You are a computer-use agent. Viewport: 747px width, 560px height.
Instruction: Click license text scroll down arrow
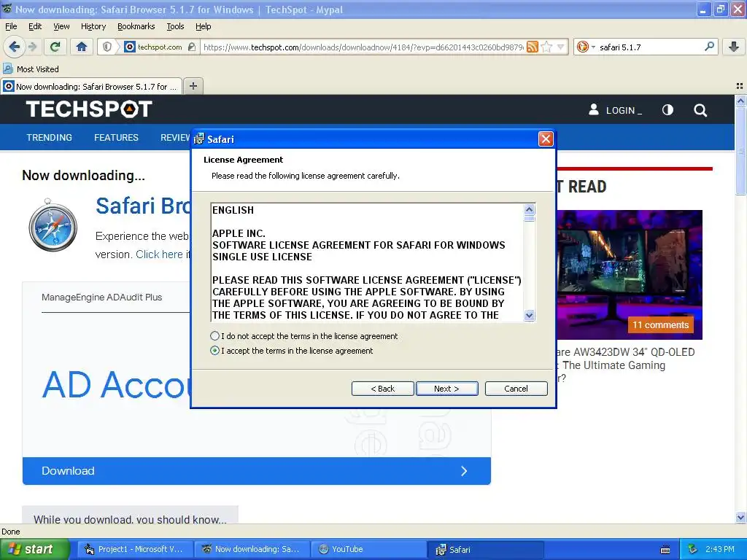coord(530,315)
